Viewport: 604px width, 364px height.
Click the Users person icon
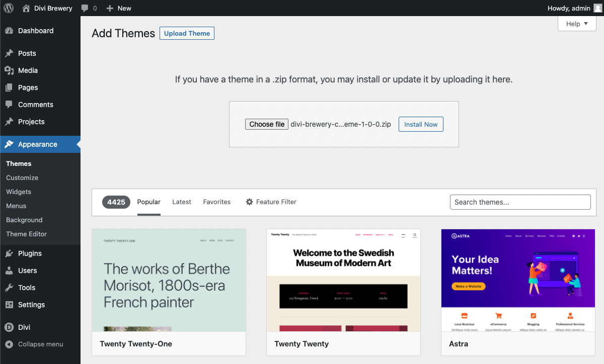(x=9, y=270)
